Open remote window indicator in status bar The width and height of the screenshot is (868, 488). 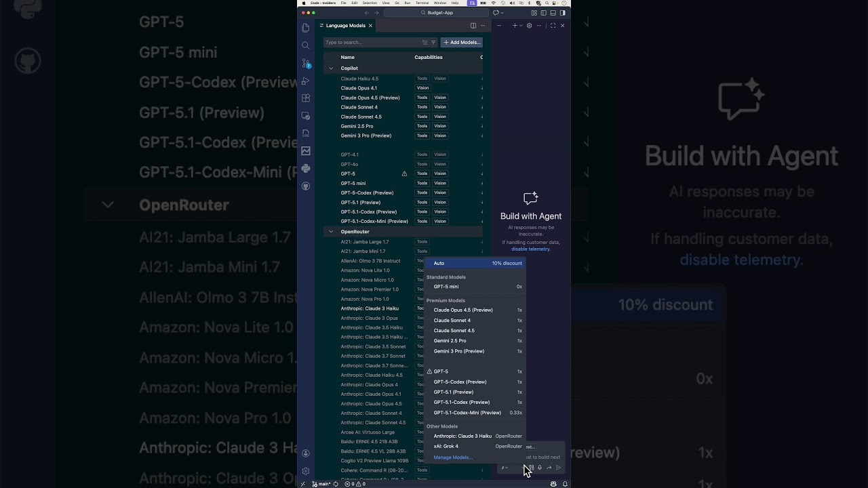click(x=303, y=484)
